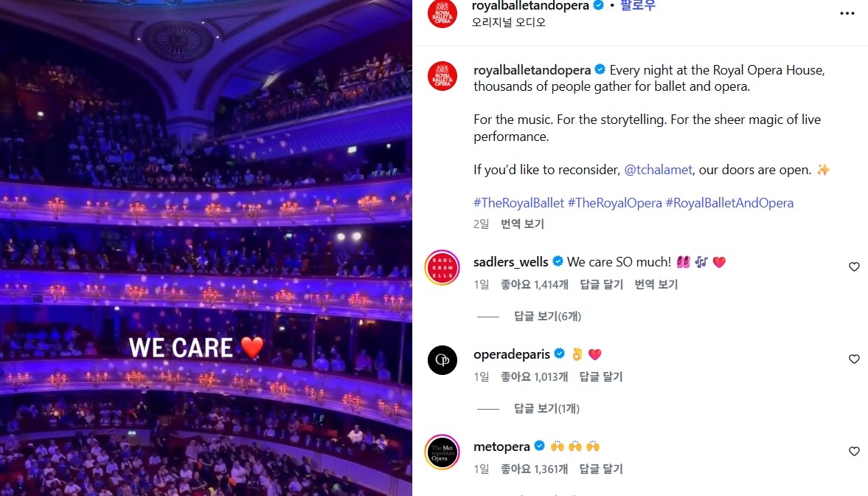868x496 pixels.
Task: Open the #TheRoyalBallet hashtag
Action: tap(518, 203)
